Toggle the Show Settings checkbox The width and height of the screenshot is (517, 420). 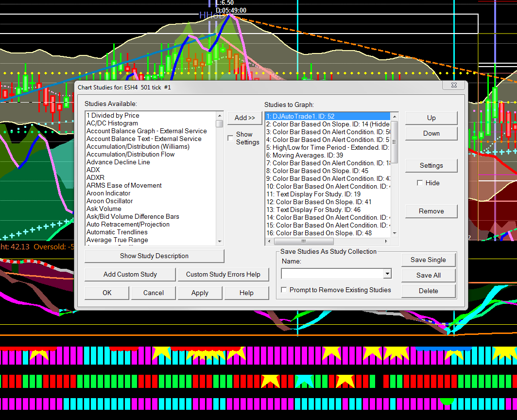(x=231, y=138)
